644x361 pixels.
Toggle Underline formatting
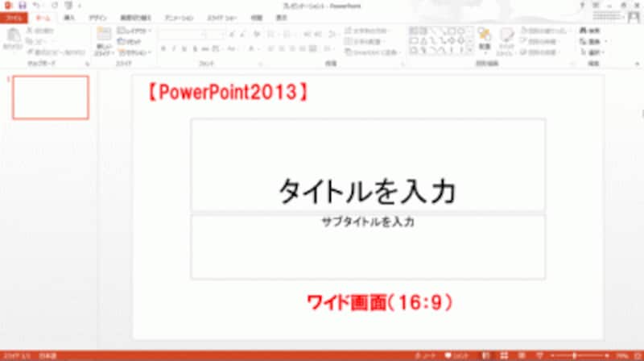[x=184, y=49]
